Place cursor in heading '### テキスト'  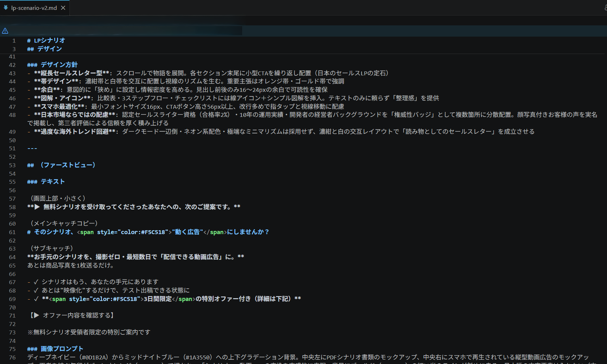click(x=46, y=182)
